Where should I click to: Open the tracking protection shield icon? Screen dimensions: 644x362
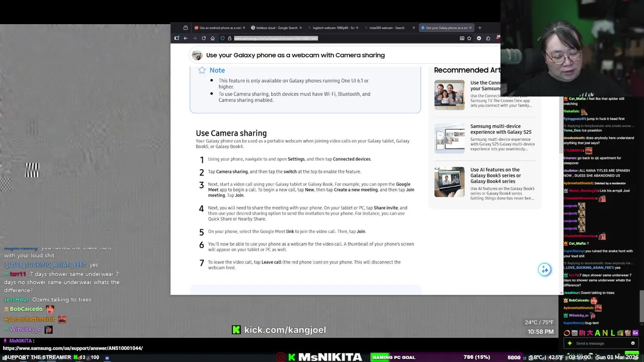(x=222, y=38)
